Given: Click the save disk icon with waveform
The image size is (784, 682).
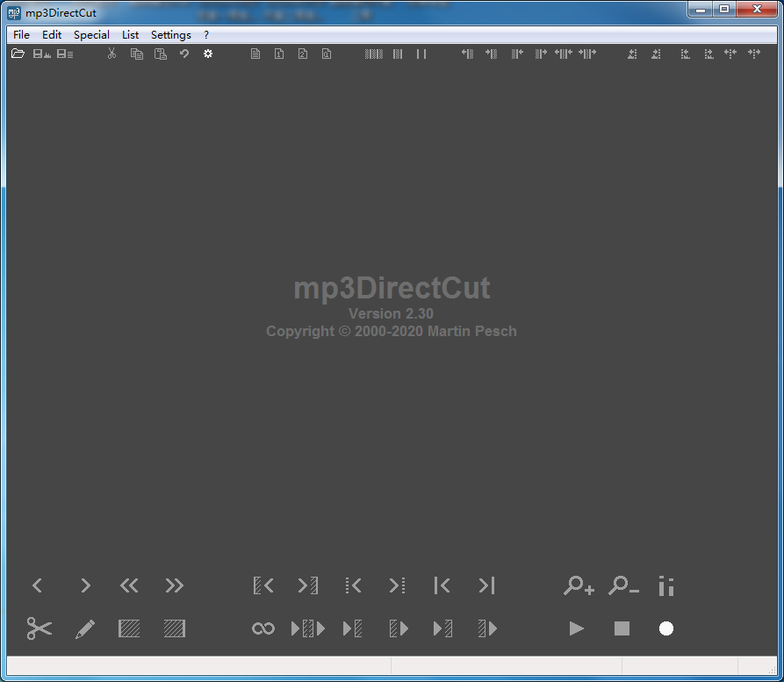Looking at the screenshot, I should point(41,54).
